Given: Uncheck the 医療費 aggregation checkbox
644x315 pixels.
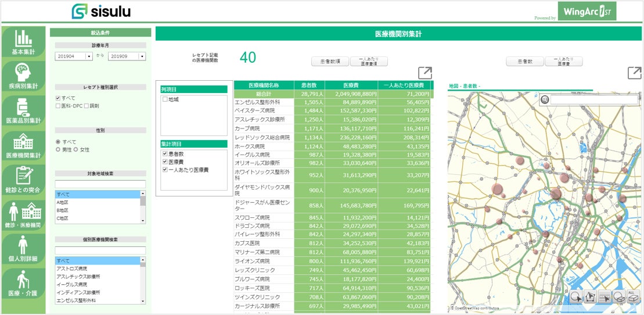Looking at the screenshot, I should tap(165, 162).
